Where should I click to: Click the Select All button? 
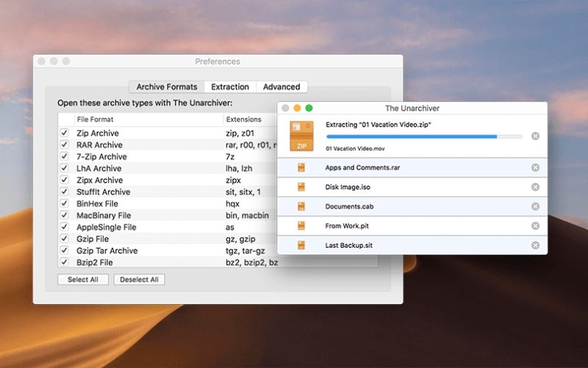click(x=83, y=280)
